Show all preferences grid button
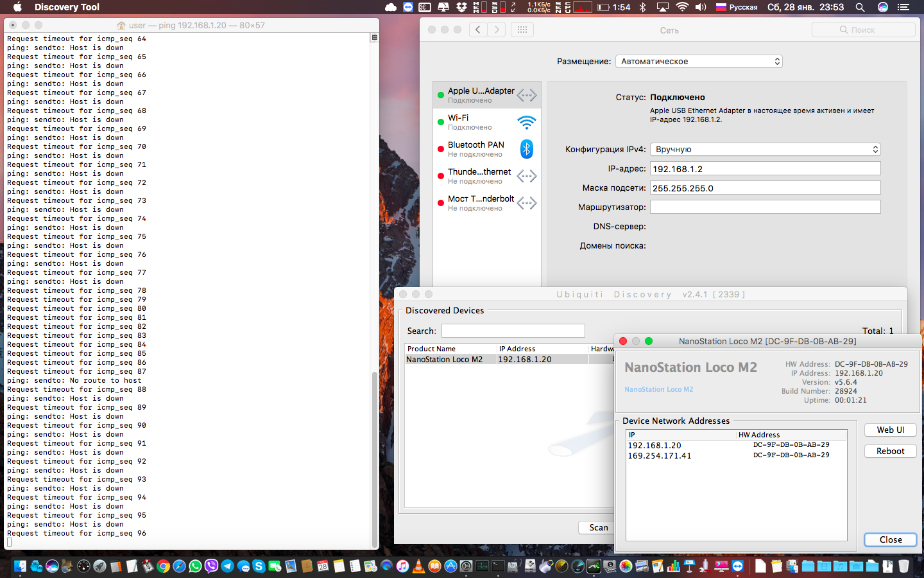The image size is (924, 578). tap(522, 30)
